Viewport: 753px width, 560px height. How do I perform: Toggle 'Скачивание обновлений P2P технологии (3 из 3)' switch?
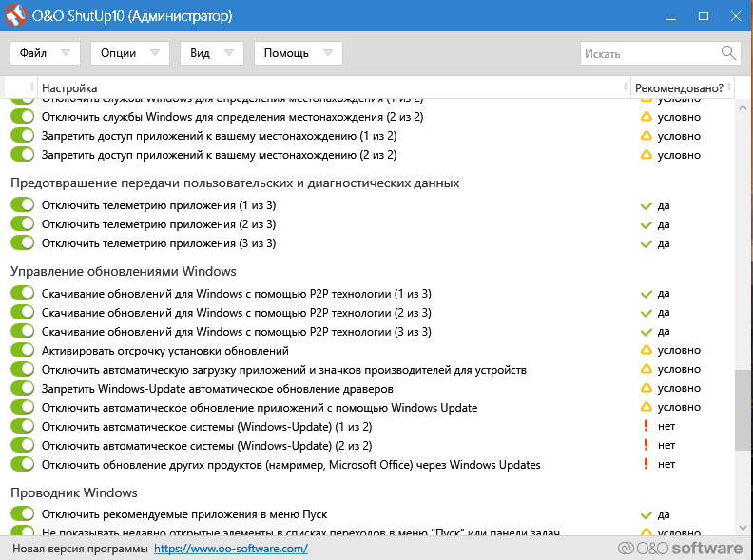tap(23, 332)
